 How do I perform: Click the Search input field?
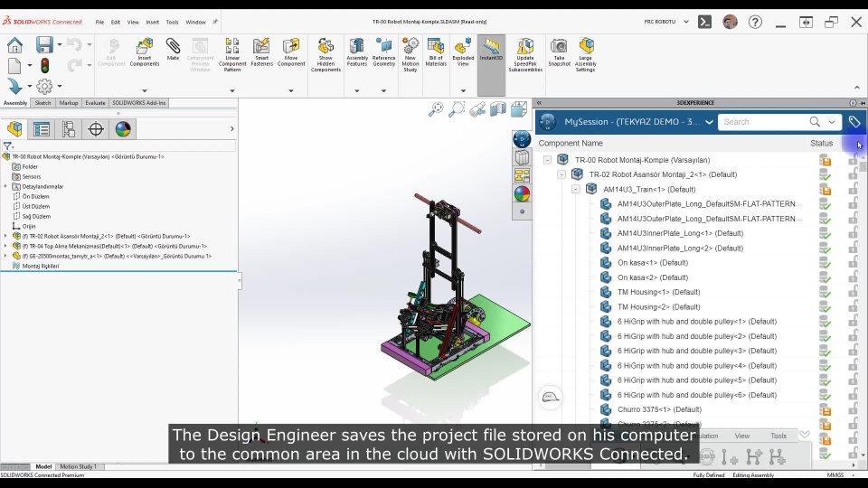click(766, 122)
